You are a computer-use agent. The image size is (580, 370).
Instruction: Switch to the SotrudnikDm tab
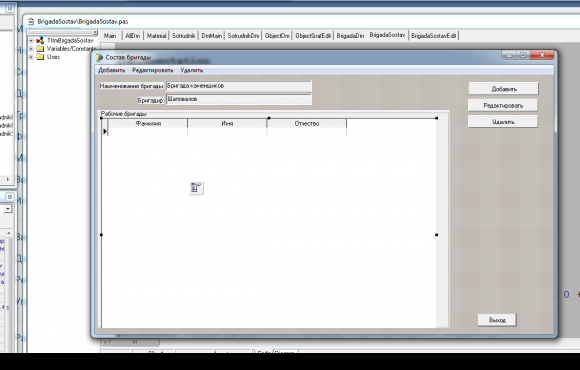(x=243, y=36)
